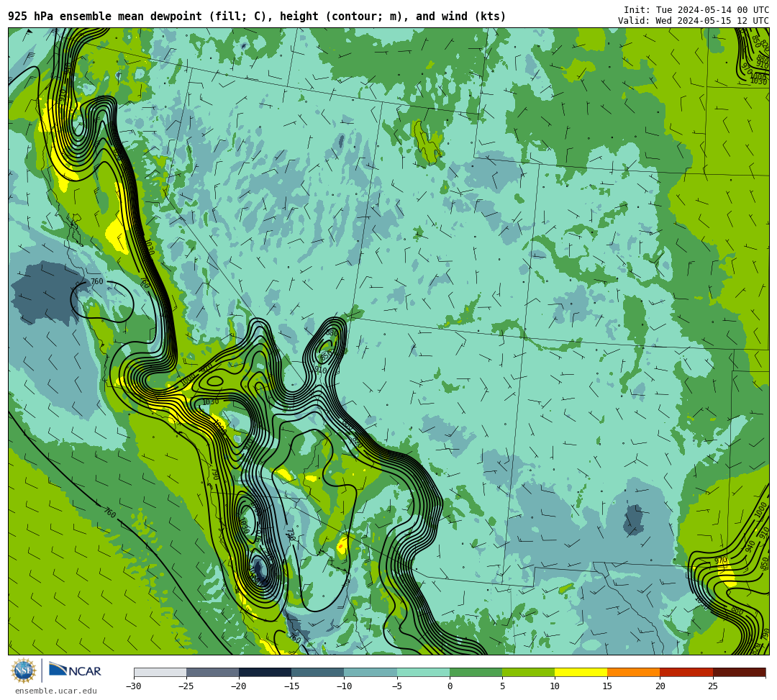Click the 15 to 20 orange legend swatch
Screen dimensions: 777x700
(x=634, y=672)
